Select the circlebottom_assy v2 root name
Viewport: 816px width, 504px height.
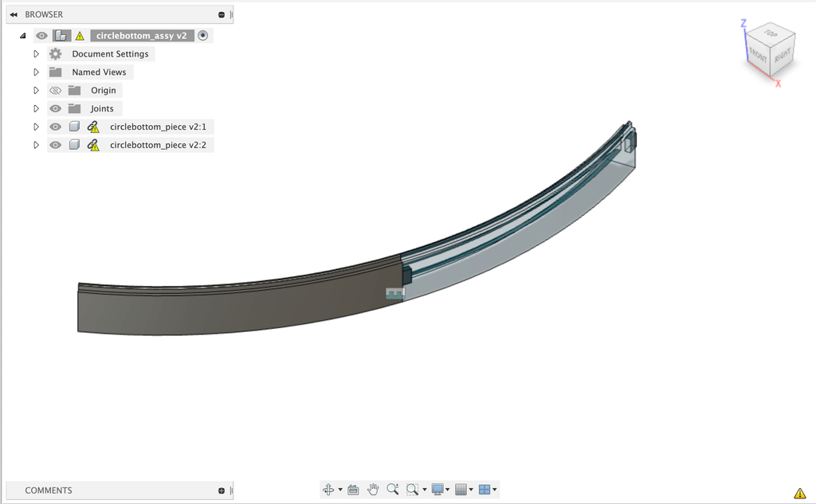click(142, 35)
